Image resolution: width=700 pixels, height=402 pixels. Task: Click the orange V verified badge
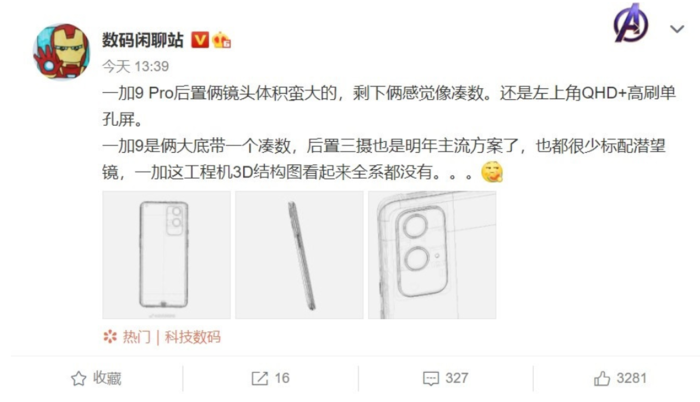coord(200,40)
